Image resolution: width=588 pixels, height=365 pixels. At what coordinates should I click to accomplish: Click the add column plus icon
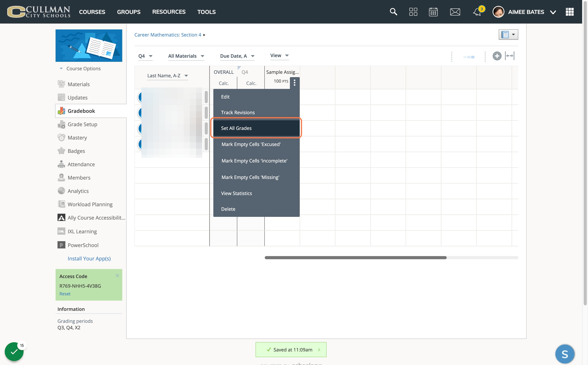tap(497, 56)
